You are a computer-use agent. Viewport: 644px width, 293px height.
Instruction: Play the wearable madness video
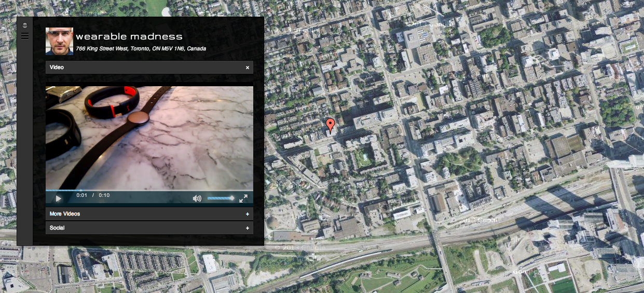[59, 198]
